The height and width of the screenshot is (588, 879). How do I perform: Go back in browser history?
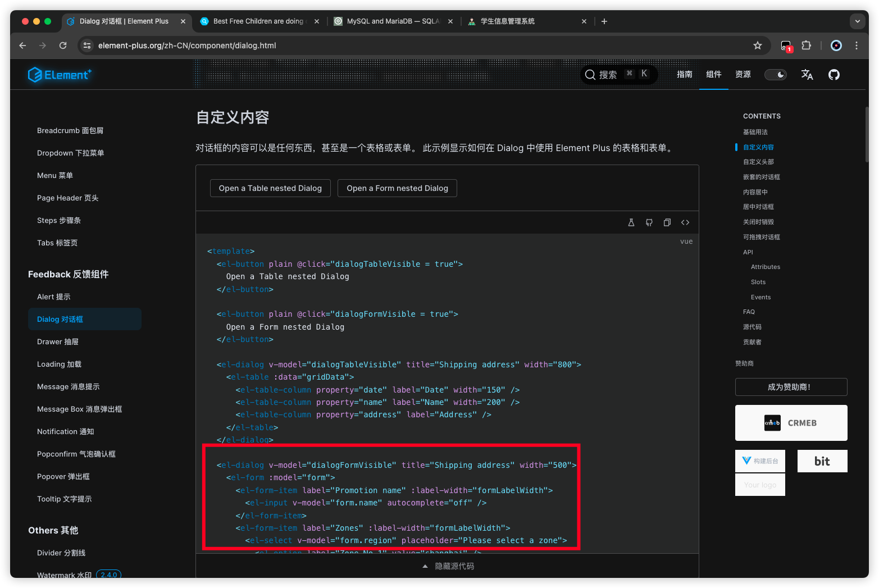tap(22, 45)
